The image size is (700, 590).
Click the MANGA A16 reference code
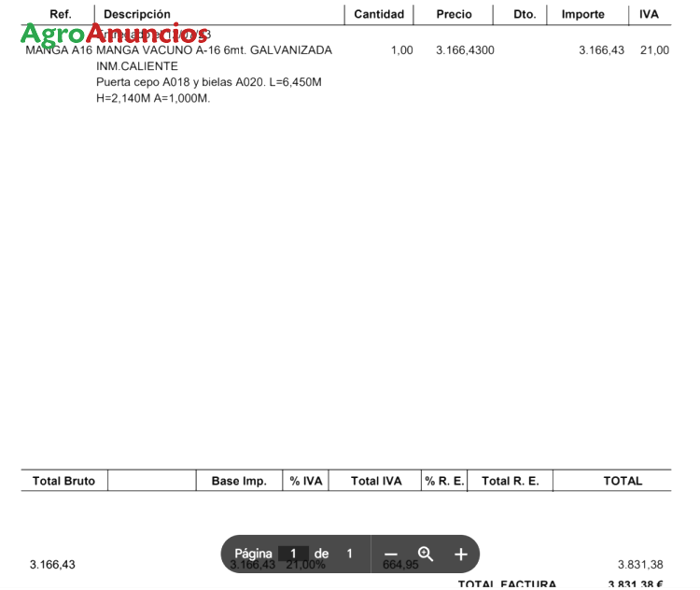pos(59,50)
